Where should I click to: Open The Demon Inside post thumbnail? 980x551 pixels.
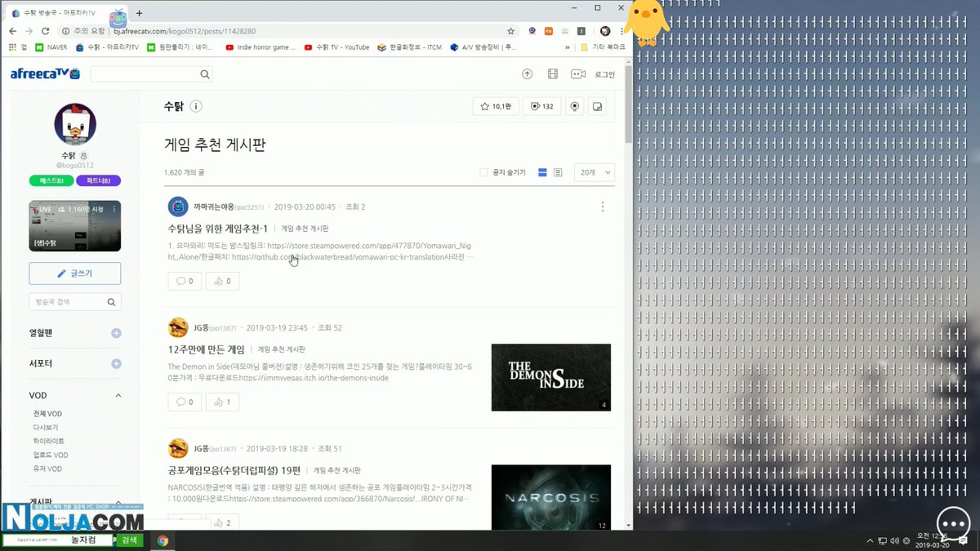(551, 377)
